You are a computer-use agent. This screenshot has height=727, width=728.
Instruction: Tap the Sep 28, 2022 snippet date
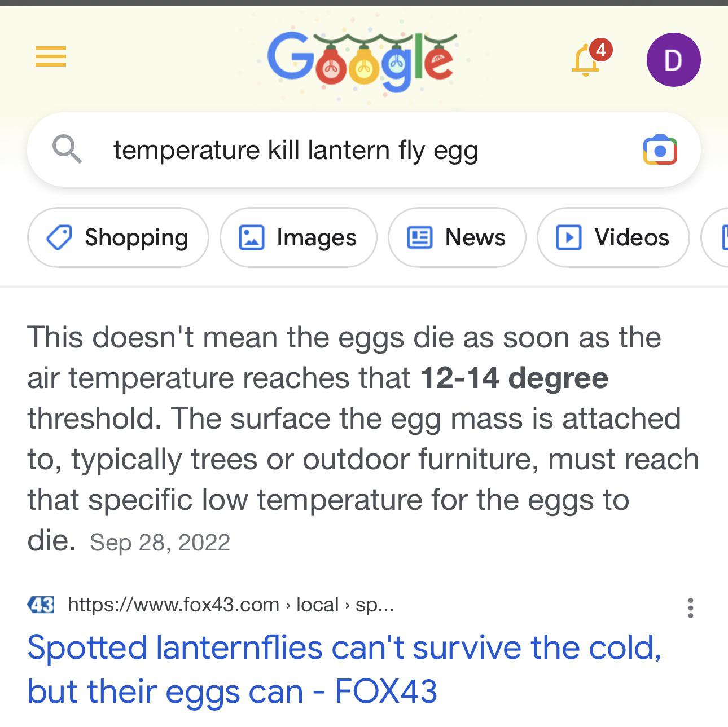click(x=160, y=543)
